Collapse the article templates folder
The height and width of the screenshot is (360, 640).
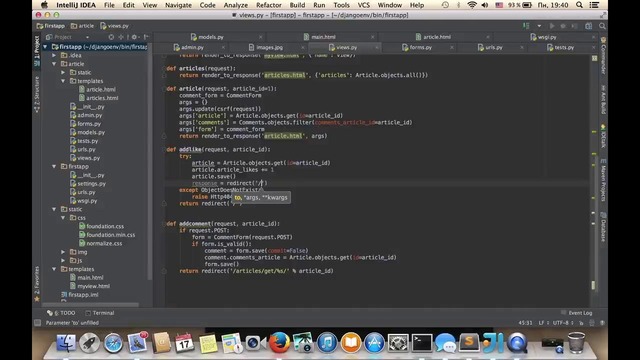63,81
